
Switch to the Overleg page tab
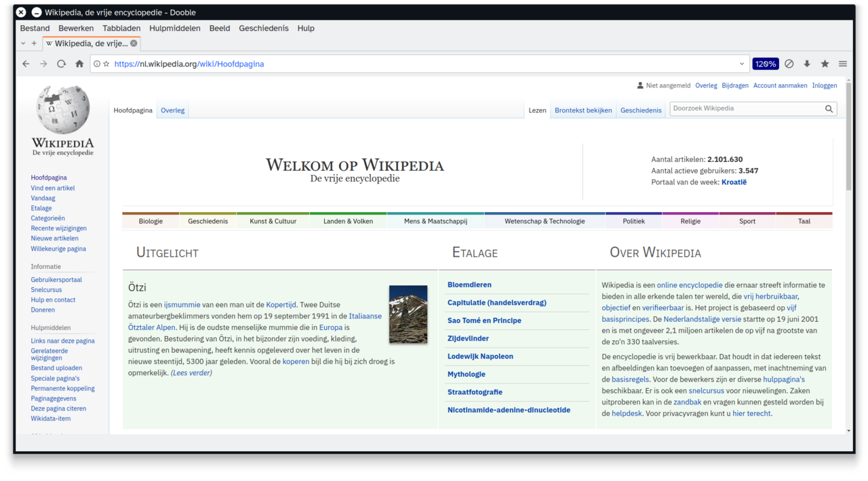click(173, 110)
